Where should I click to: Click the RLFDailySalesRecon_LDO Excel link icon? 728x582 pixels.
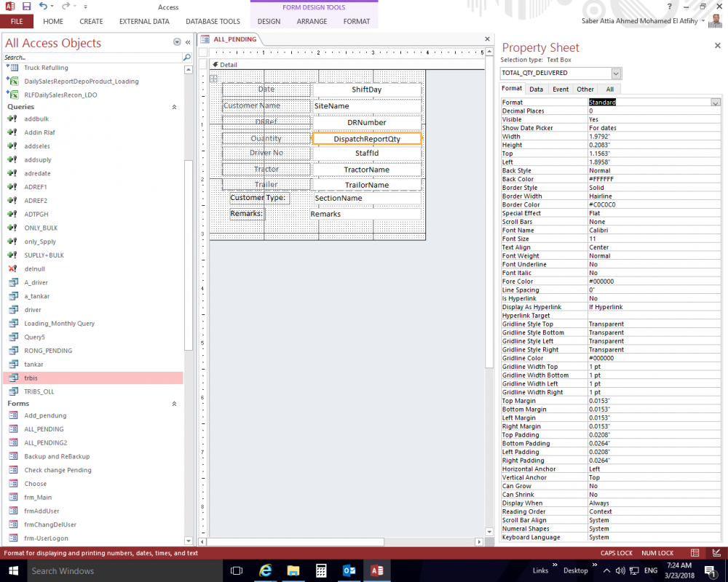[12, 95]
